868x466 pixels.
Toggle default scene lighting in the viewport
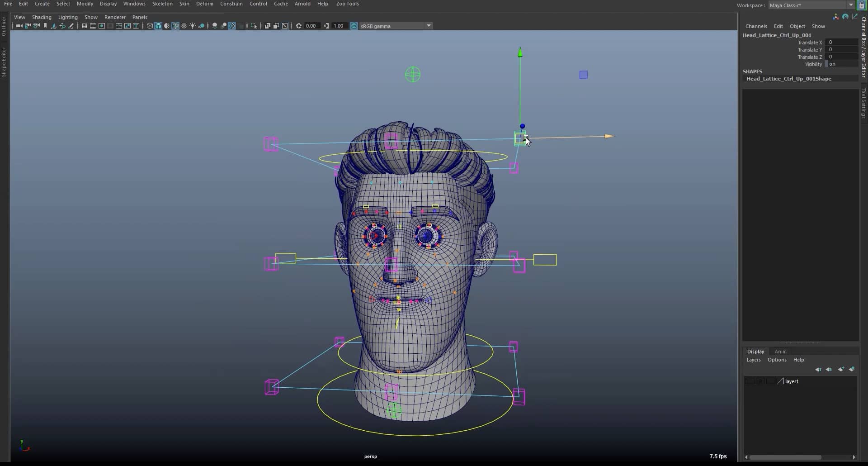[x=193, y=26]
